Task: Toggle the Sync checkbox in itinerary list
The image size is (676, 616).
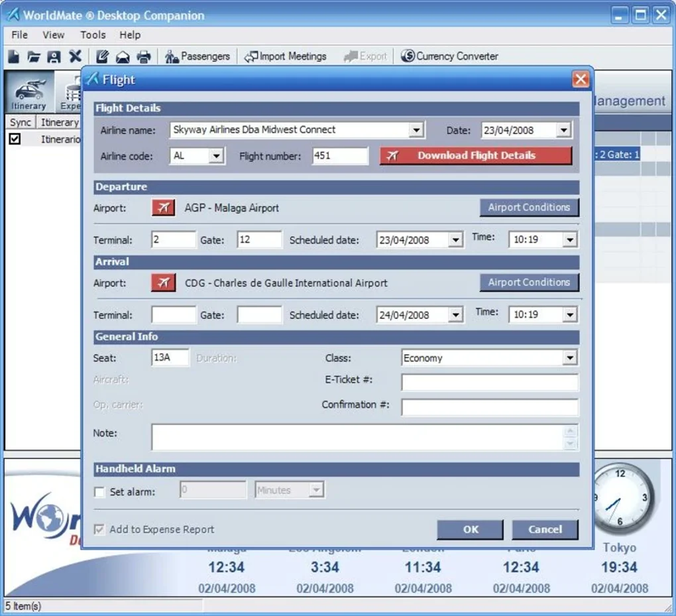Action: 15,139
